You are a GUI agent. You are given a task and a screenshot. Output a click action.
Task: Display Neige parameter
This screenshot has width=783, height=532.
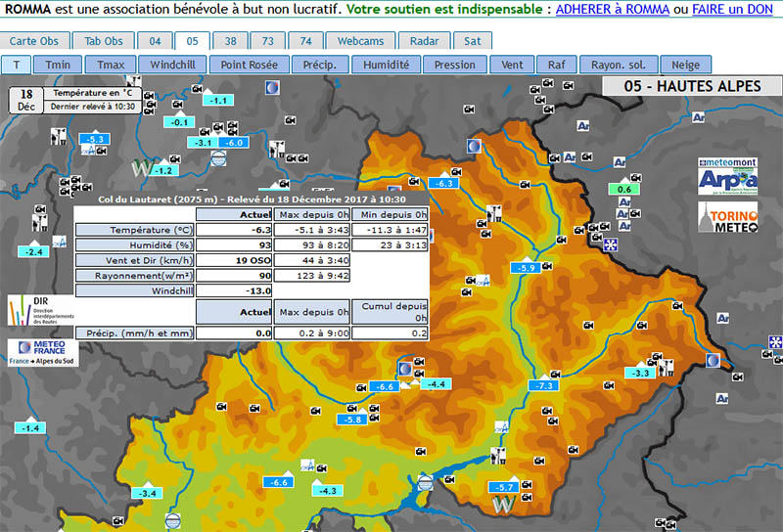(686, 65)
